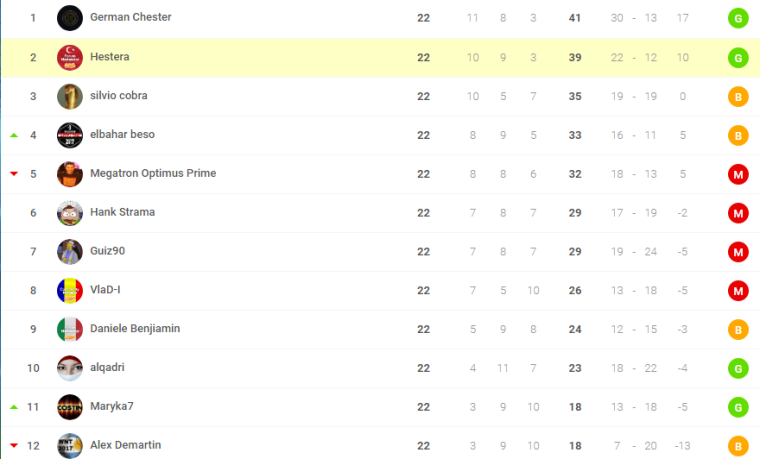
Task: Open German Chester's avatar
Action: click(70, 18)
